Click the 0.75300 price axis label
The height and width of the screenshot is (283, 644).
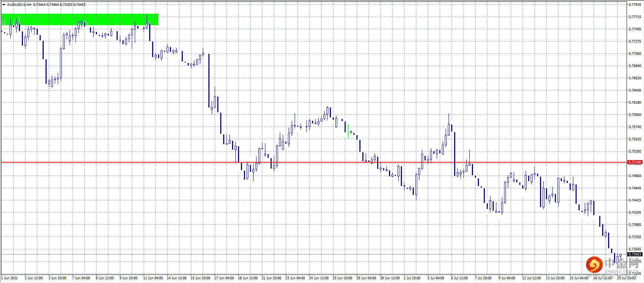coord(635,152)
